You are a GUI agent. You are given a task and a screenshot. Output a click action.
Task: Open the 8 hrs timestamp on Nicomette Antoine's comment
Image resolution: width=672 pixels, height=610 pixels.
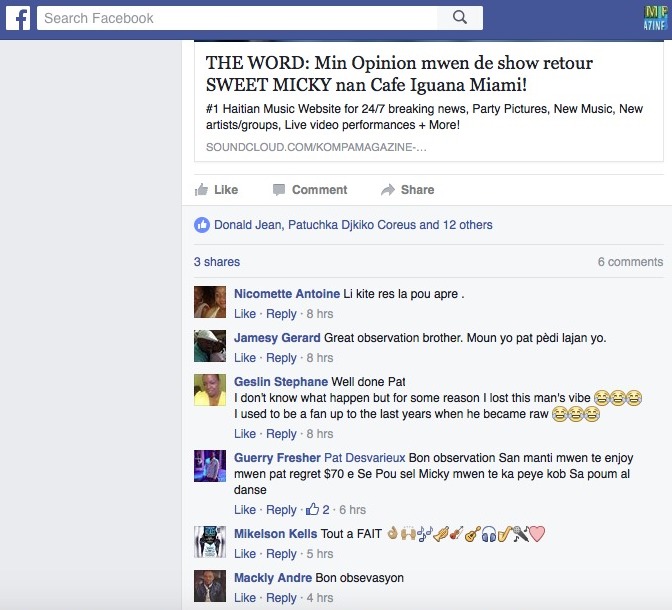click(x=320, y=314)
